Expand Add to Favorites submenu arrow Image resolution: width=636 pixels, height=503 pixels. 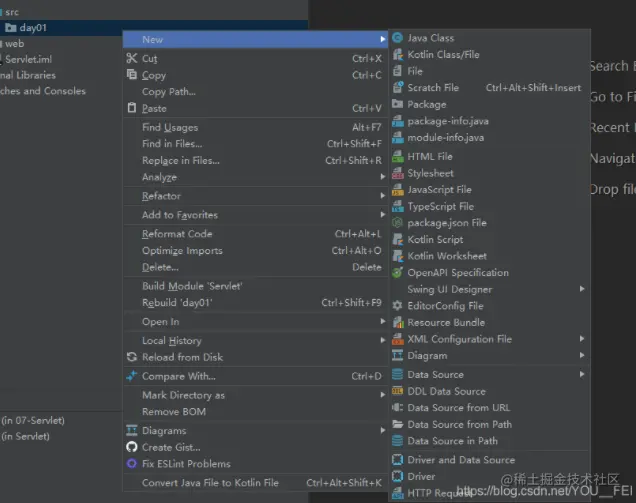(382, 215)
